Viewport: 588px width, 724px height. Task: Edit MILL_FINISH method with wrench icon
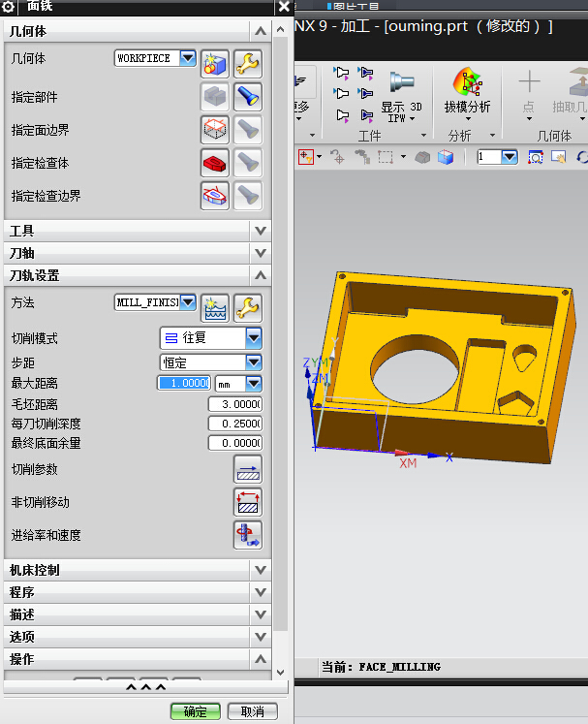pos(248,308)
